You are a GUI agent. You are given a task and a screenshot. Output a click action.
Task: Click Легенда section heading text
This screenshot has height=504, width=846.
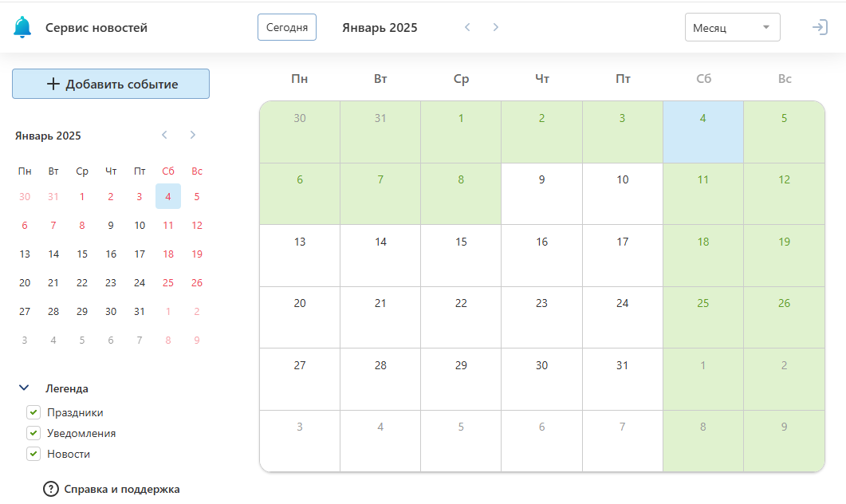pyautogui.click(x=67, y=388)
